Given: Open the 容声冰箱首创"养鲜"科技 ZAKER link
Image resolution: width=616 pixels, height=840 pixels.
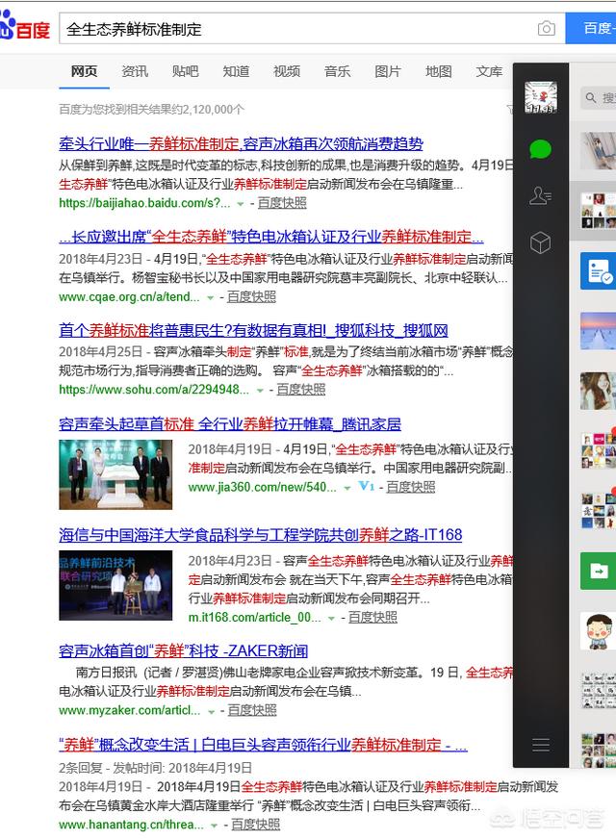Looking at the screenshot, I should (x=183, y=650).
